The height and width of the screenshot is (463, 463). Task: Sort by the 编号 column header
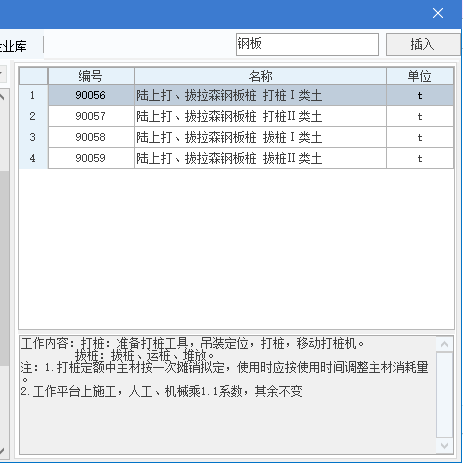[x=91, y=76]
